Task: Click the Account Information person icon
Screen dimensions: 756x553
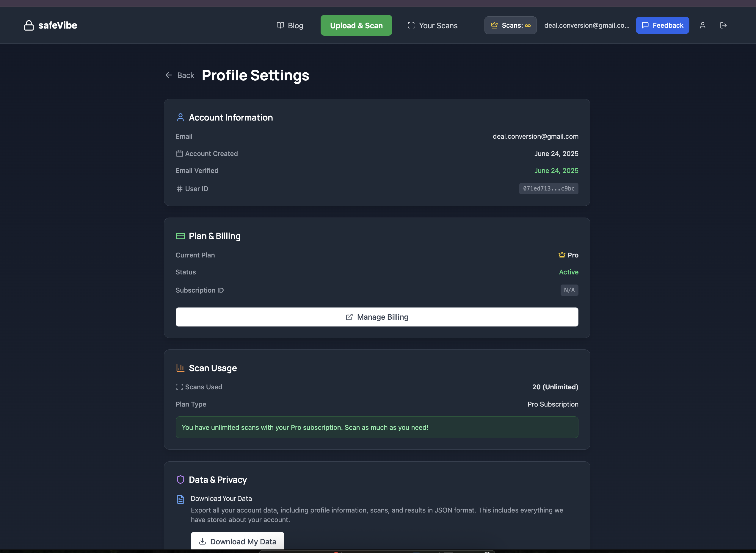Action: 180,118
